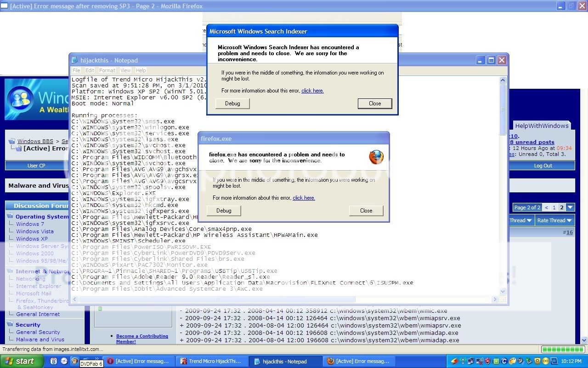Viewport: 588px width, 368px height.
Task: Click the Notepad title bar document icon
Action: point(75,60)
